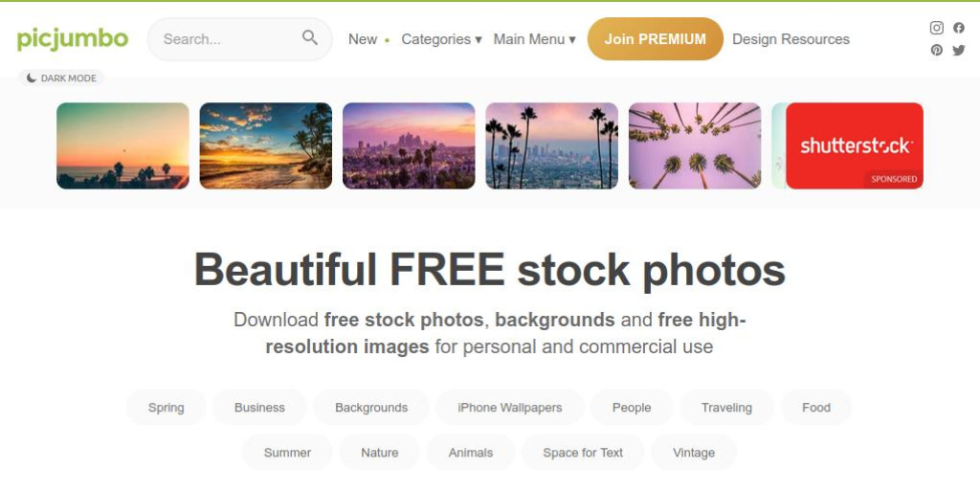This screenshot has width=980, height=490.
Task: Open the New photos menu item
Action: pos(363,39)
